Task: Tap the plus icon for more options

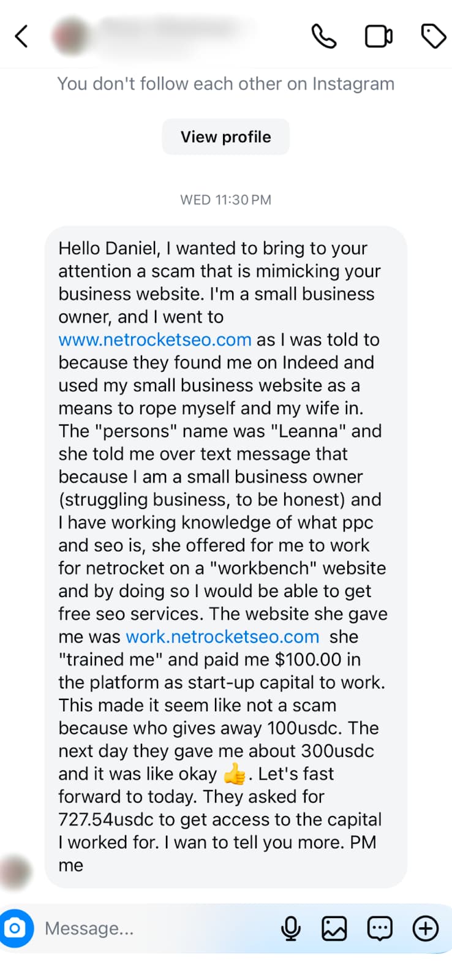Action: point(426,929)
